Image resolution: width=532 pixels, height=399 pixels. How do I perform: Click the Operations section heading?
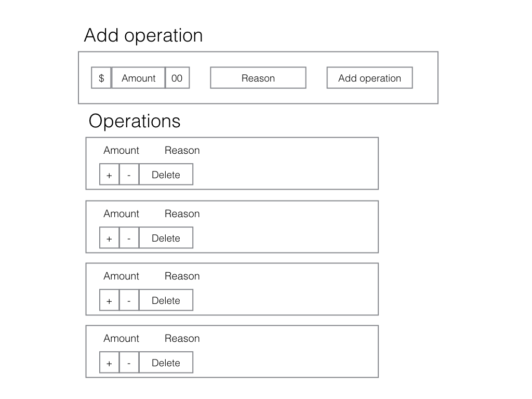coord(135,121)
